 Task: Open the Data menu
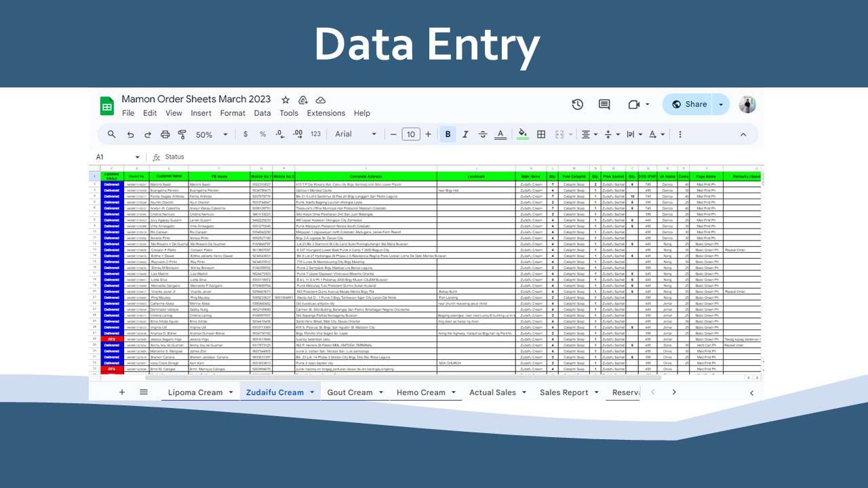262,113
